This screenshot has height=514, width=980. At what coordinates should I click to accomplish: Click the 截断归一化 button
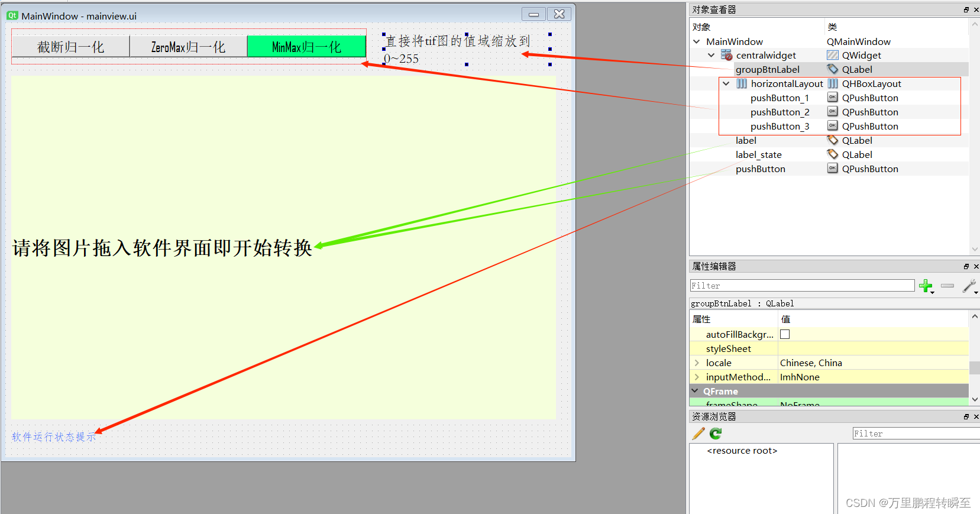point(70,47)
